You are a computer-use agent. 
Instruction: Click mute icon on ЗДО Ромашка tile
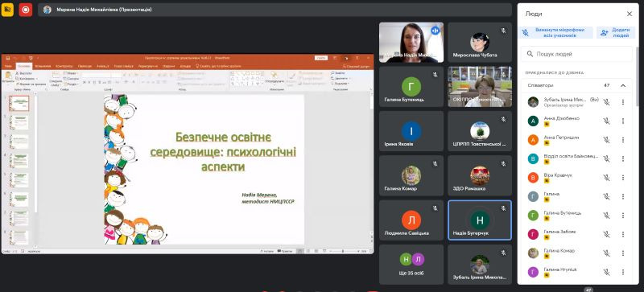(503, 164)
